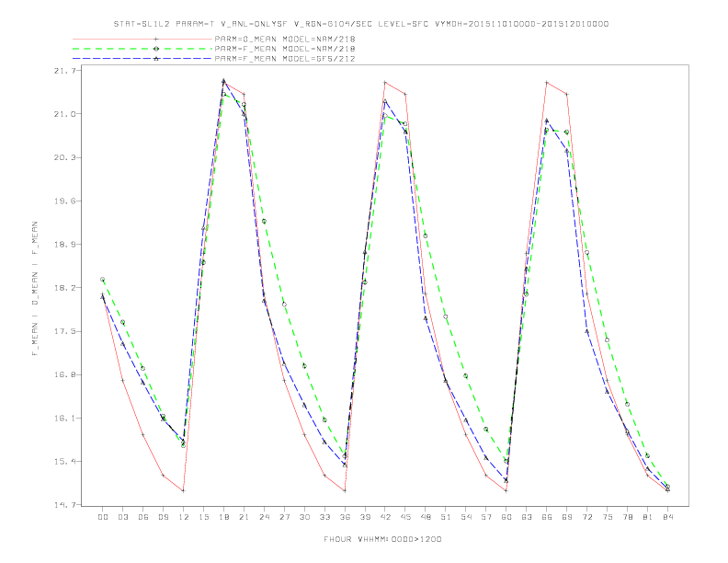
Task: Click x-axis tick label 06
Action: tap(143, 517)
